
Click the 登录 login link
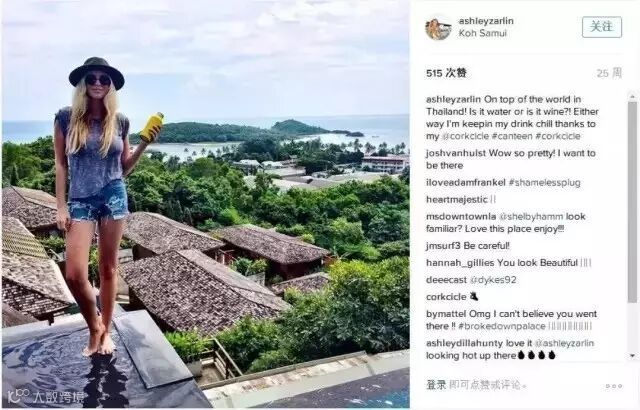[436, 385]
